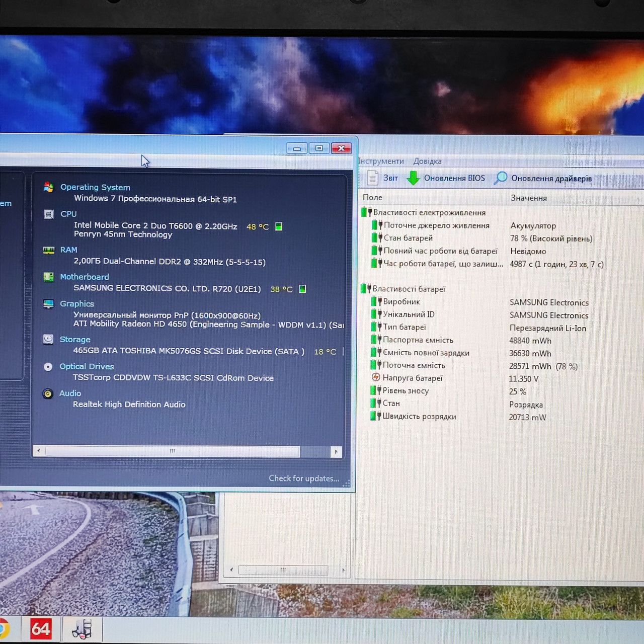This screenshot has height=644, width=644.
Task: Click the CPU chip icon
Action: click(x=49, y=214)
